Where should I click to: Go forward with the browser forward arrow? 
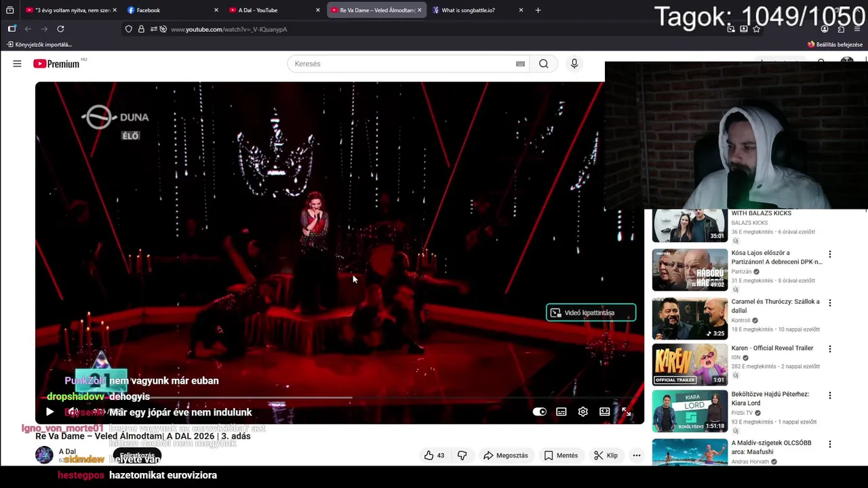pos(44,29)
